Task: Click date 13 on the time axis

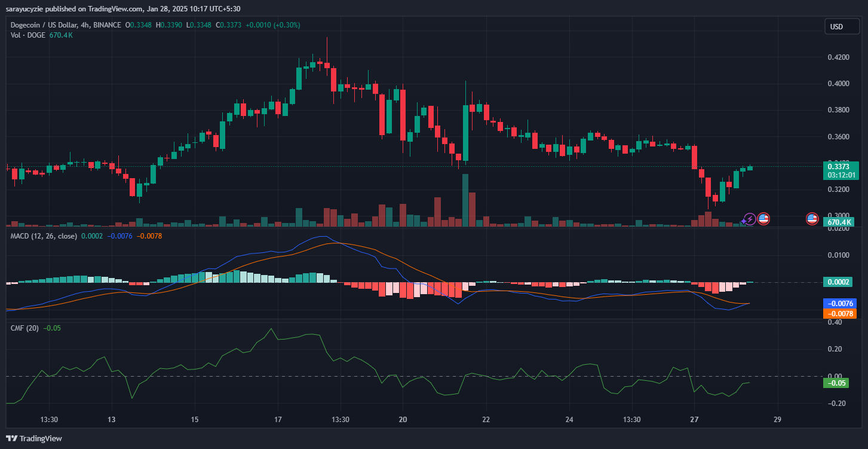Action: click(112, 420)
